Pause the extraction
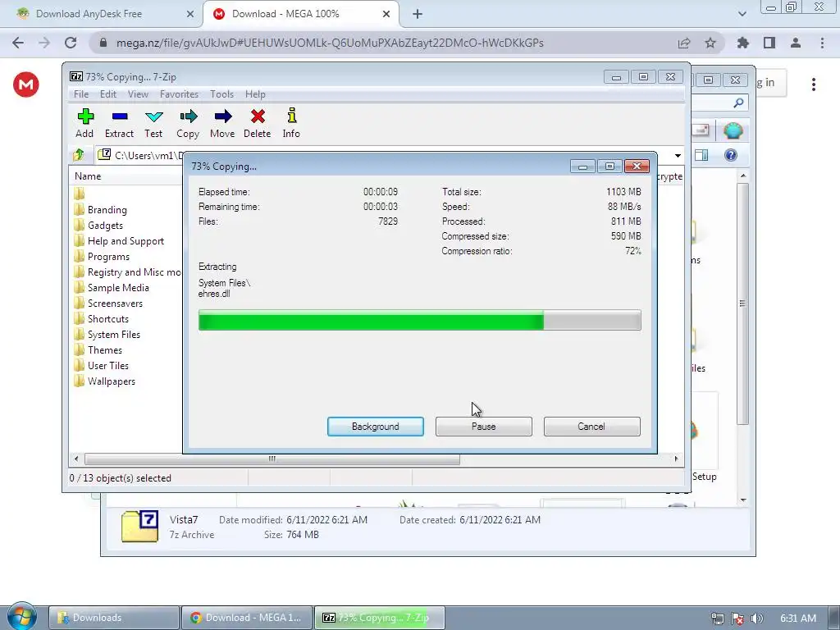 (484, 427)
